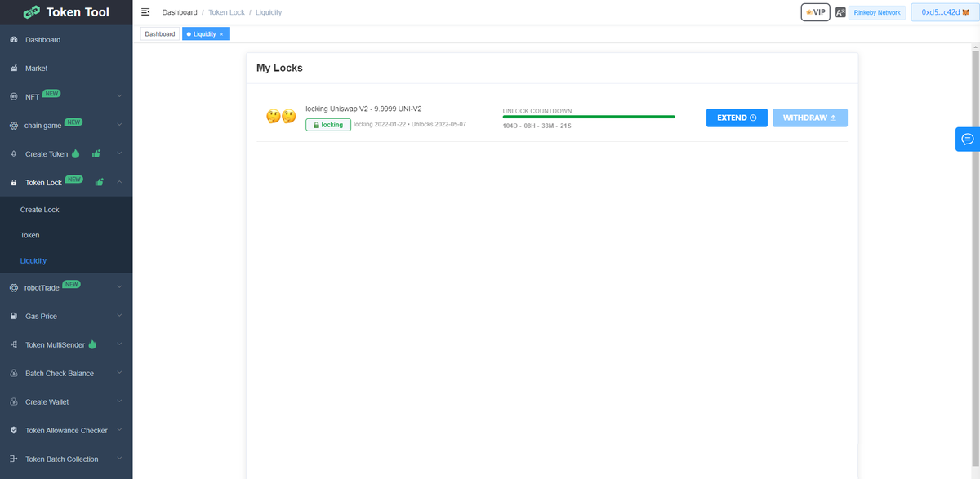Click the green locking status badge
980x479 pixels.
tap(328, 125)
